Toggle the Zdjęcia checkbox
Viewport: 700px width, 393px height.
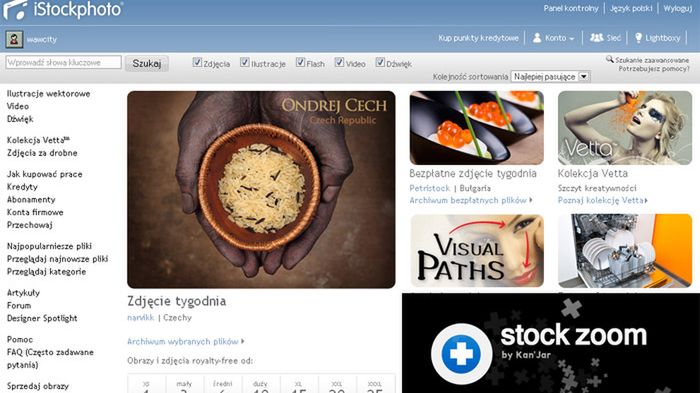point(197,63)
